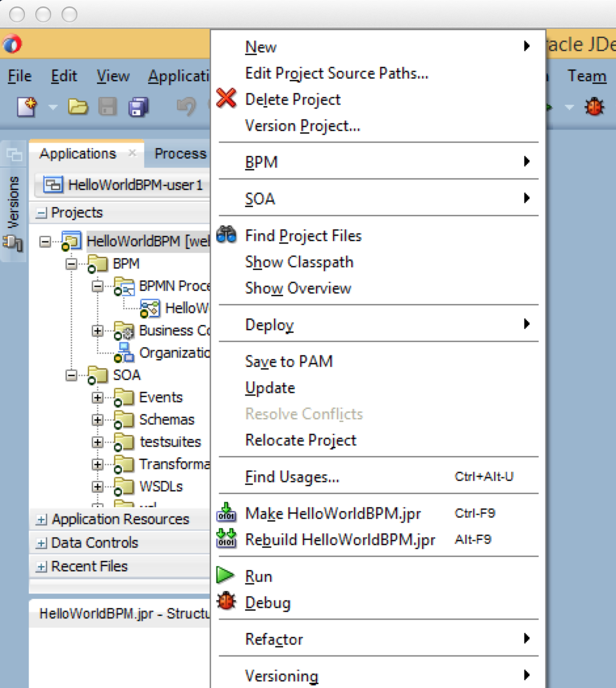Viewport: 616px width, 688px height.
Task: Open the Versioning submenu
Action: pos(379,676)
